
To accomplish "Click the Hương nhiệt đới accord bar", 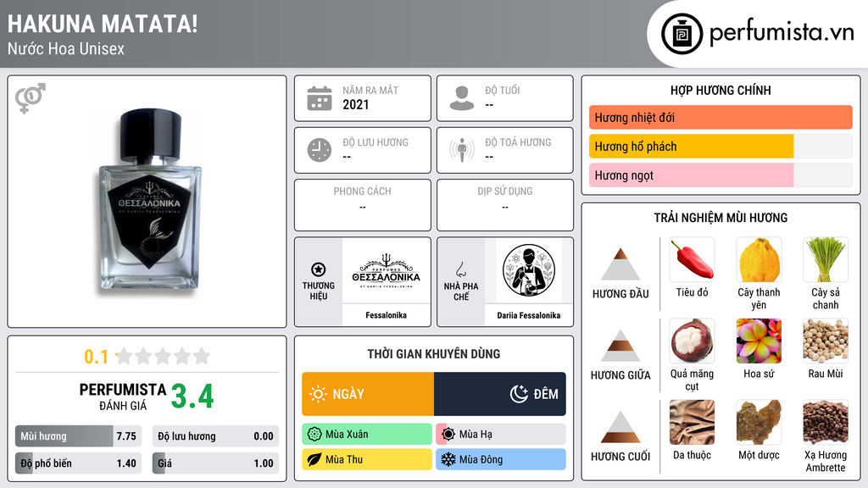I will tap(721, 117).
